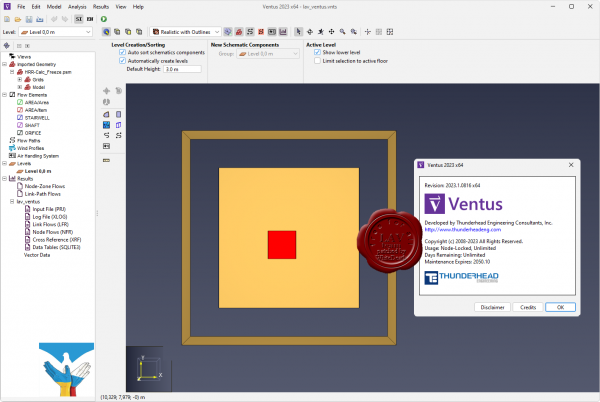
Task: Choose the draw zone polygon tool
Action: coord(106,114)
